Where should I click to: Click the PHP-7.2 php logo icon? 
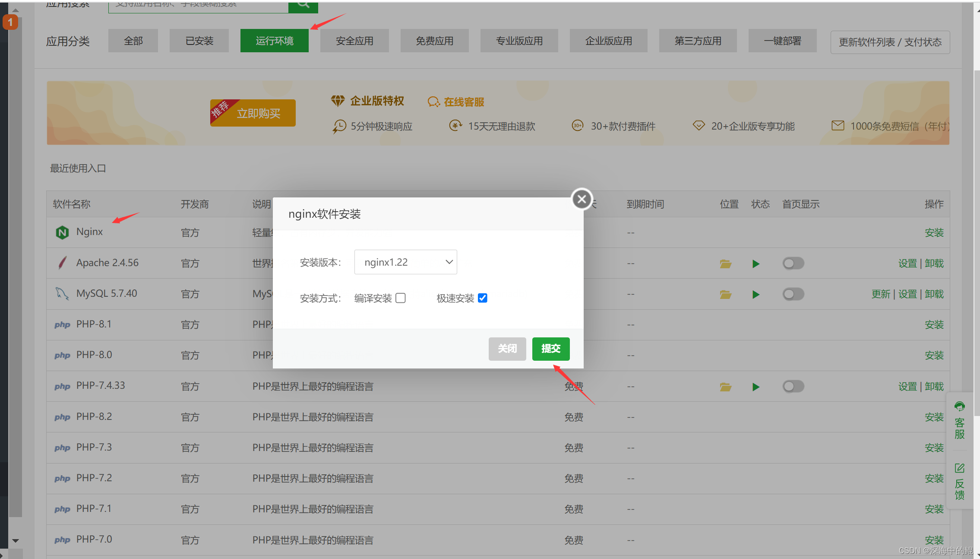[62, 479]
